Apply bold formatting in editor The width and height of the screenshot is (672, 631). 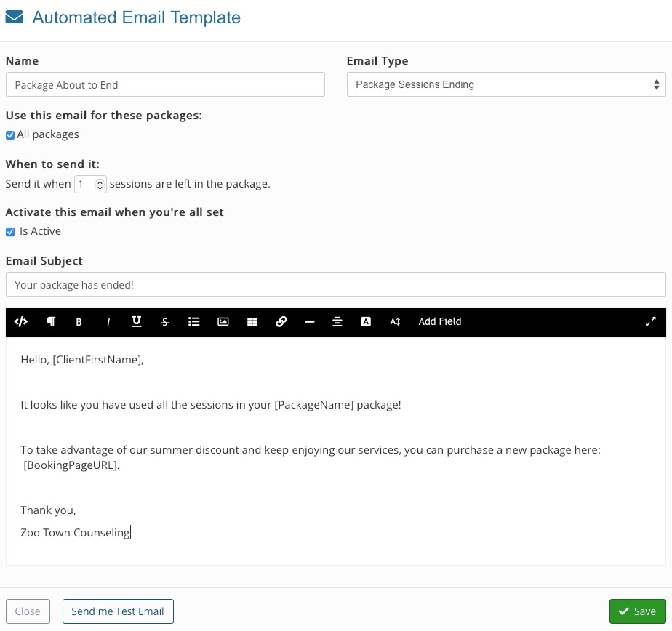click(x=79, y=322)
